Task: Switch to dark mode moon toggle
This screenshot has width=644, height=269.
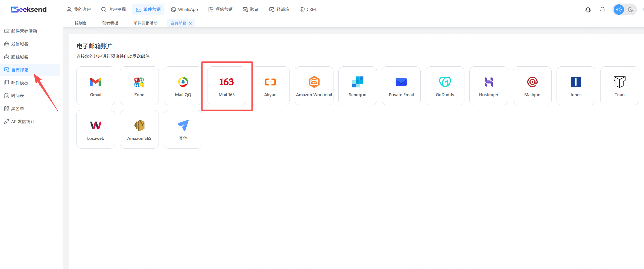Action: [x=631, y=10]
